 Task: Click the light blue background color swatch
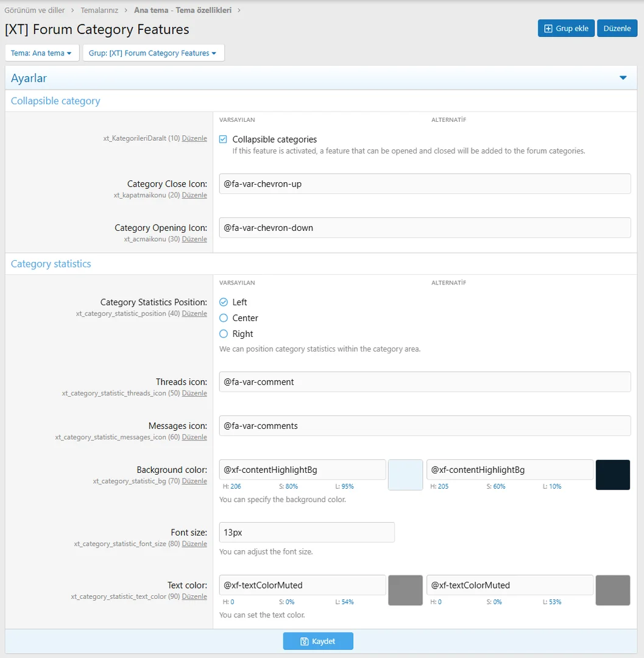(405, 475)
